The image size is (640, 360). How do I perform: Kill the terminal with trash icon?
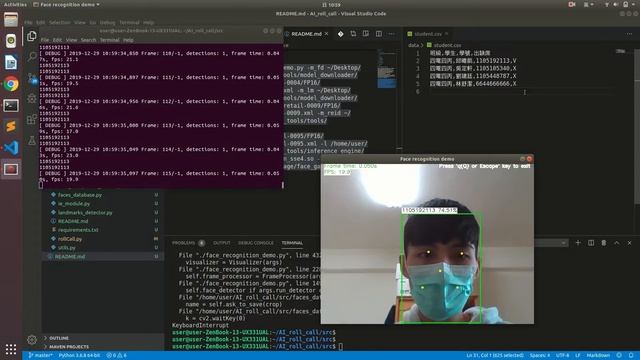(x=604, y=243)
